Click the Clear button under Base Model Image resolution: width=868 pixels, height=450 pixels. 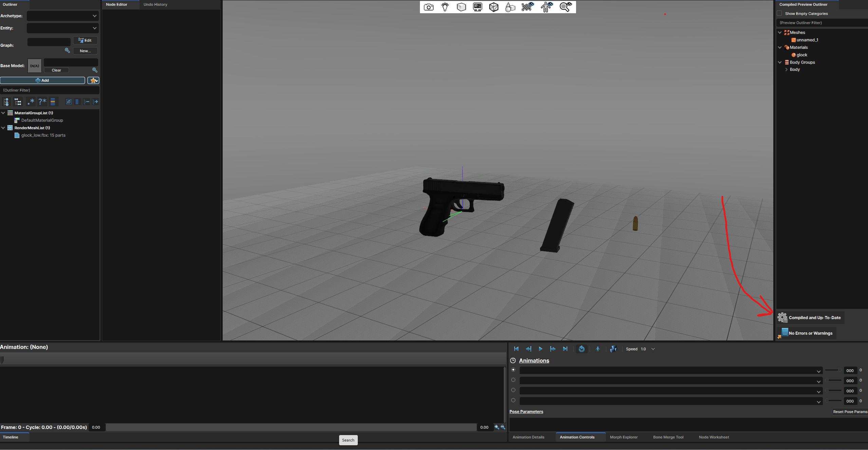[x=56, y=70]
